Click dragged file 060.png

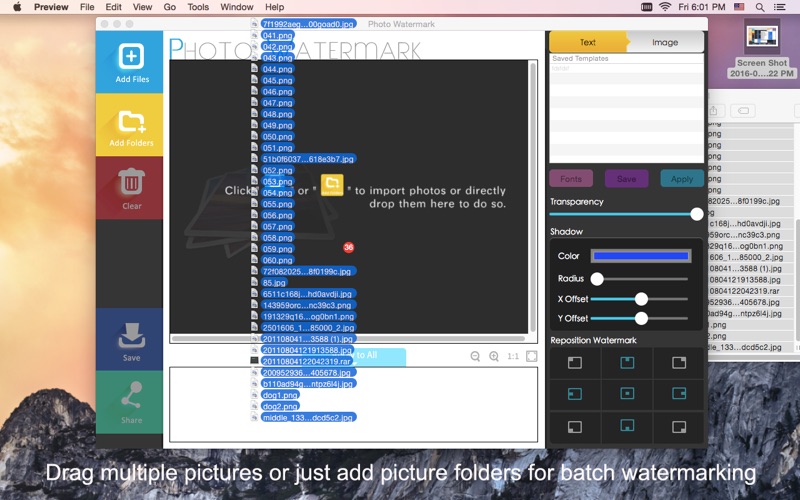(x=277, y=260)
